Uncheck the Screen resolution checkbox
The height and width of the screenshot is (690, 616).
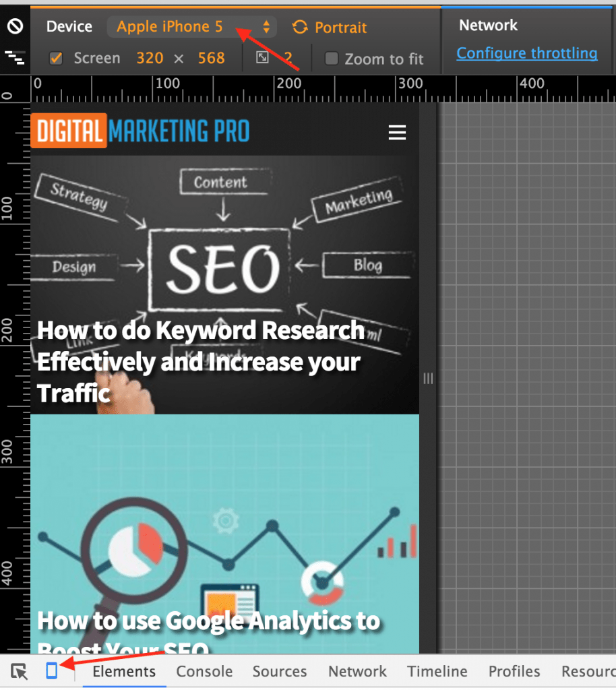pyautogui.click(x=57, y=59)
